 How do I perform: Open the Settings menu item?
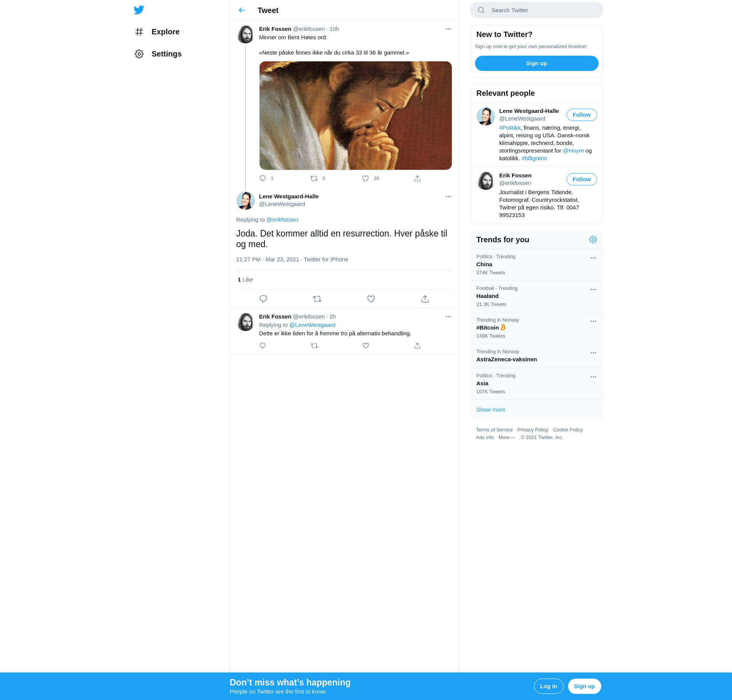(158, 54)
